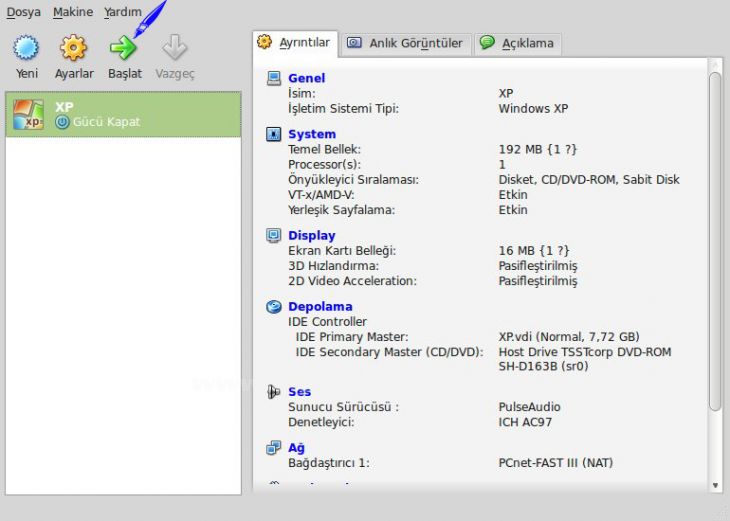Open the Display settings link
730x521 pixels.
pos(311,236)
